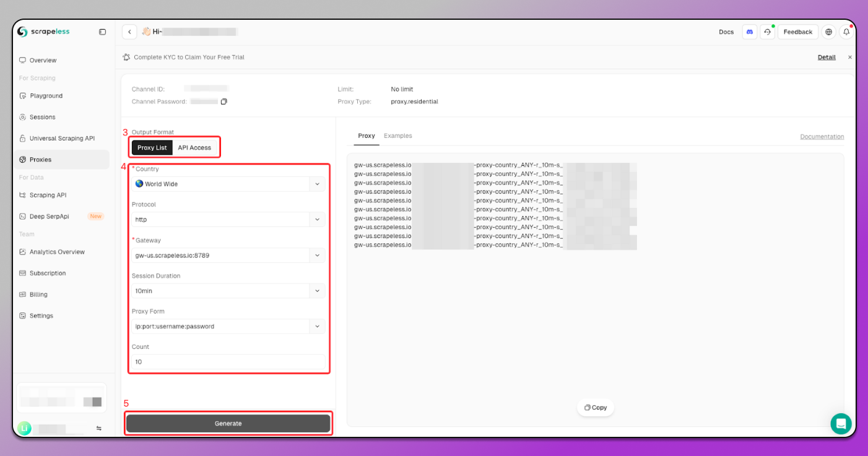Open the notifications bell

pyautogui.click(x=846, y=32)
